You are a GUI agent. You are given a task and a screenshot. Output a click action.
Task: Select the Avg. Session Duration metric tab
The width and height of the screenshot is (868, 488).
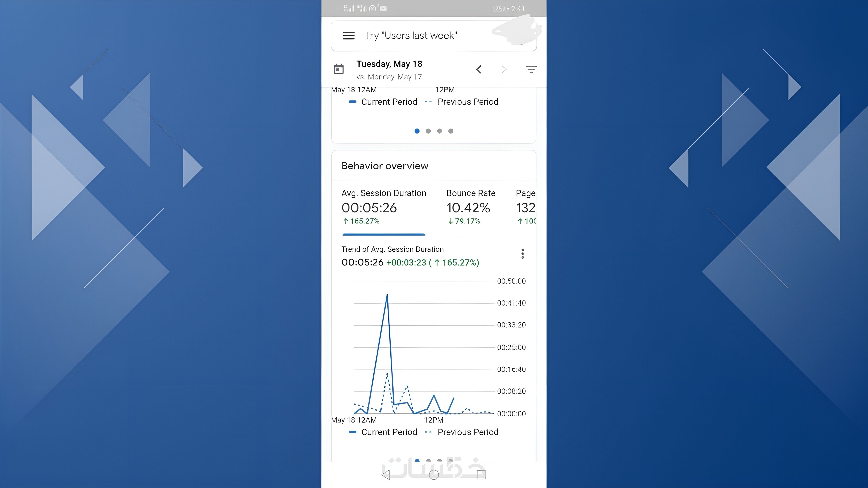pos(384,207)
